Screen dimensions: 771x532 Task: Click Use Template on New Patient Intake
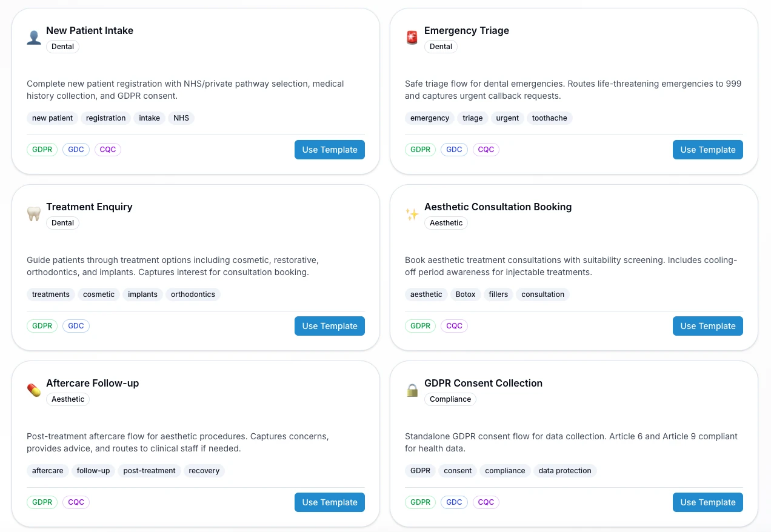(x=330, y=150)
